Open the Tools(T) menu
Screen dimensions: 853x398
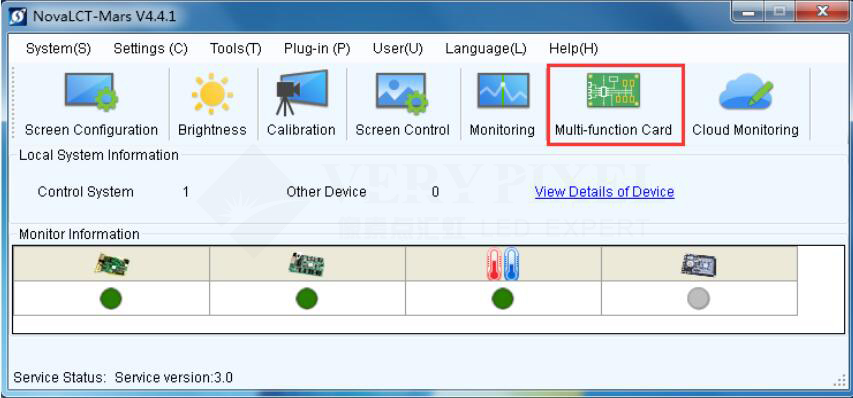coord(236,48)
